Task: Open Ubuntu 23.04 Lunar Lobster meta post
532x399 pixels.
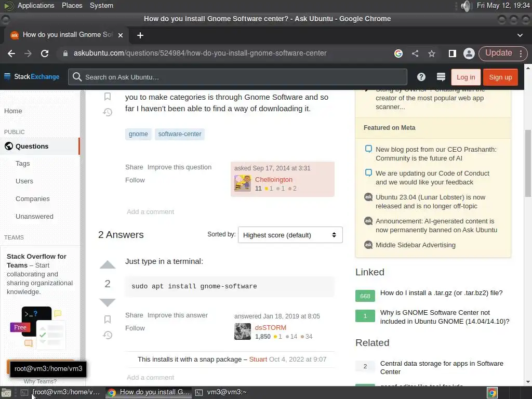Action: (x=430, y=202)
